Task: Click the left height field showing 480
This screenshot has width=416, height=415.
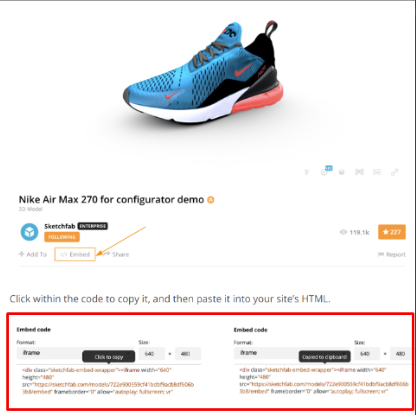Action: pos(188,353)
